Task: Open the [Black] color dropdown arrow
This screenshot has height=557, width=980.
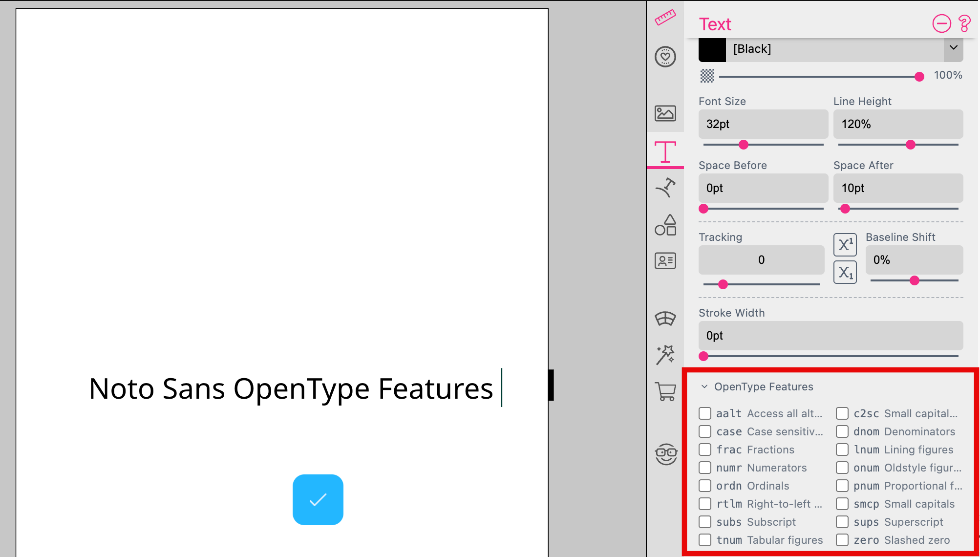Action: (x=953, y=48)
